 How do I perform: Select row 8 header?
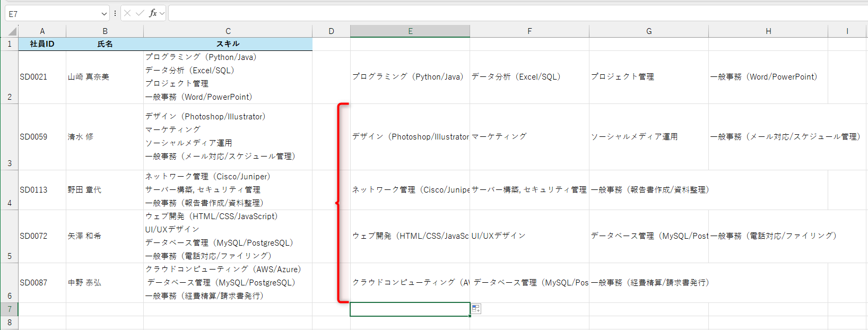9,323
